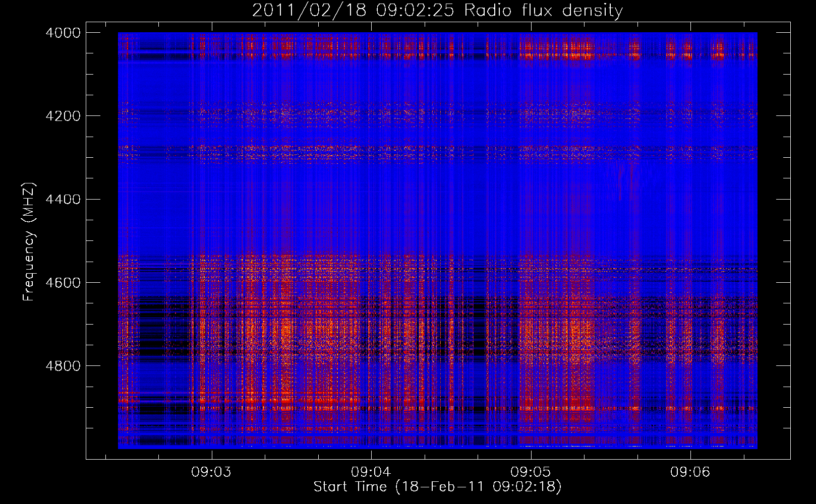
Task: Select the 4600 frequency axis label
Action: point(63,283)
